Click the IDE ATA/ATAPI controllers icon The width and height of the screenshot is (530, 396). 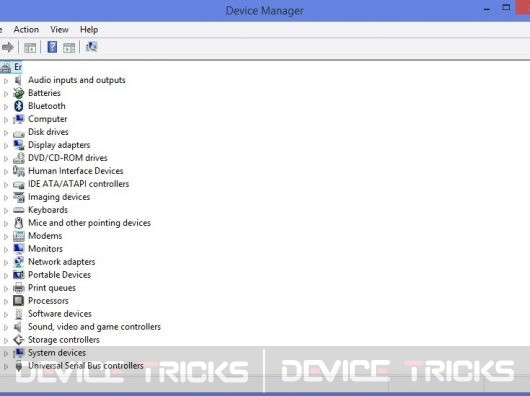tap(19, 185)
